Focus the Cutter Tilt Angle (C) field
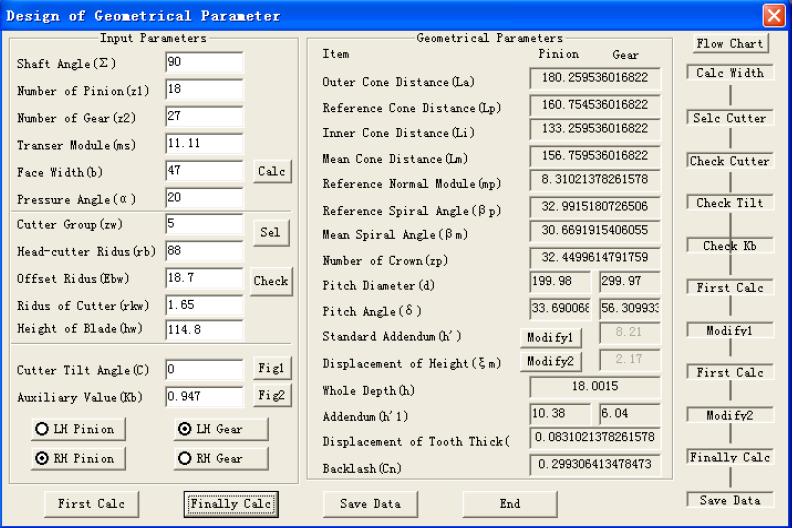Viewport: 793px width, 528px height. pyautogui.click(x=204, y=370)
